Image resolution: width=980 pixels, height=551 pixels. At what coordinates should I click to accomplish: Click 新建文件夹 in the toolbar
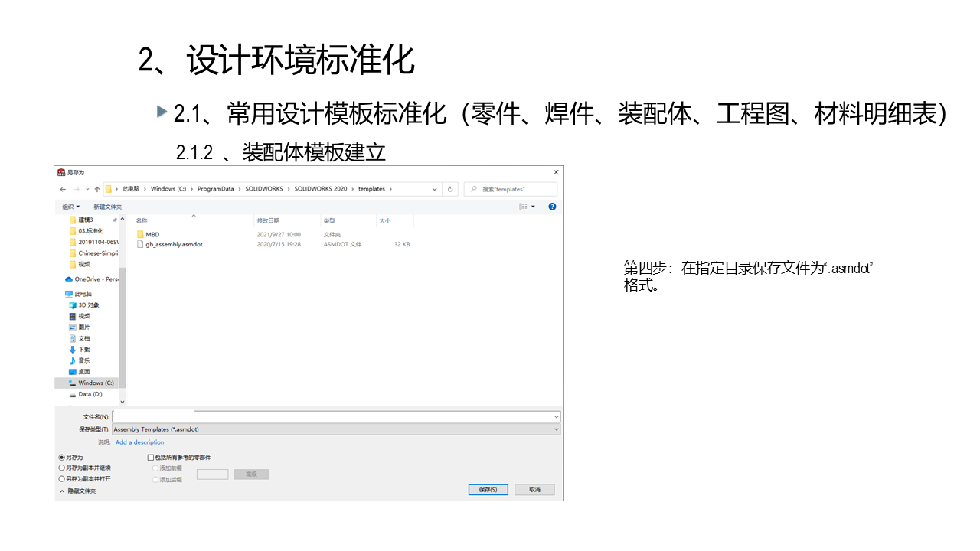[x=107, y=207]
